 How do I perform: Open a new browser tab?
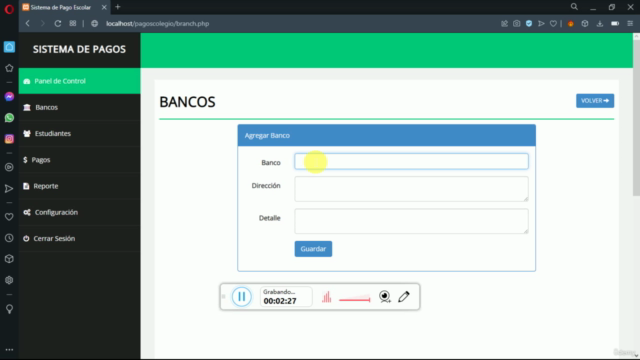click(x=118, y=7)
